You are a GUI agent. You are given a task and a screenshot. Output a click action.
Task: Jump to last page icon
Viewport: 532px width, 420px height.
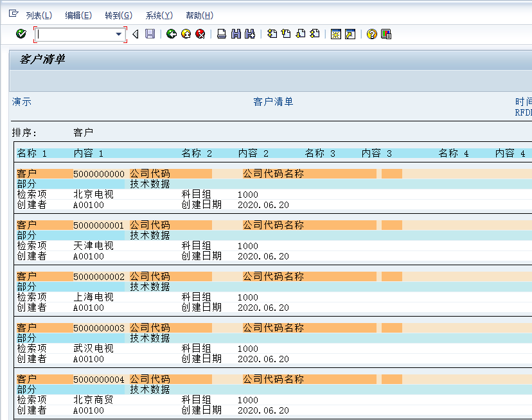(x=315, y=34)
